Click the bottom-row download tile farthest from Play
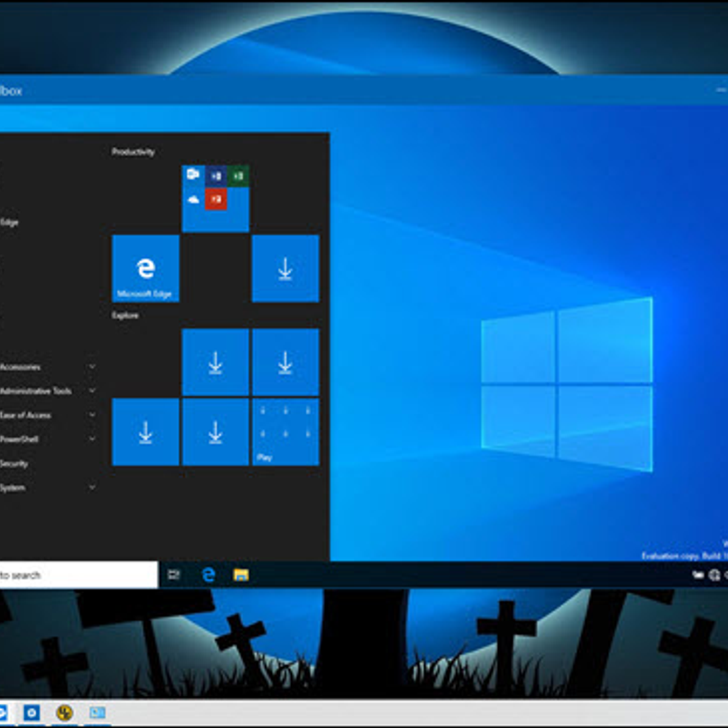728x728 pixels. click(x=146, y=432)
